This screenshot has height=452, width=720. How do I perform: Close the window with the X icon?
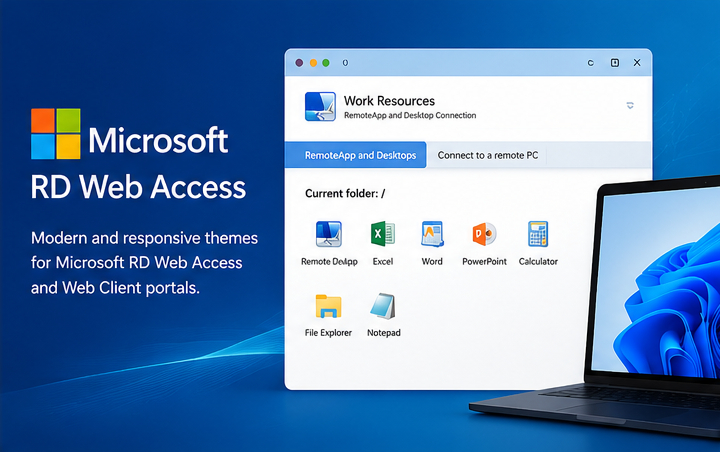pos(637,62)
